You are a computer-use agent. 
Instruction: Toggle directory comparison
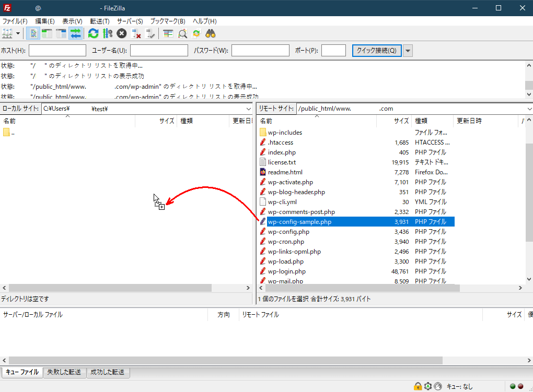(182, 33)
